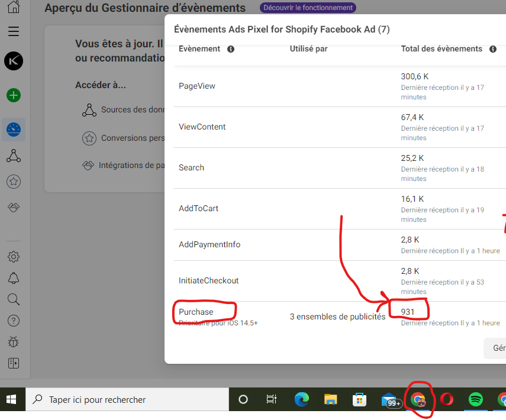Focus the Windows taskbar search box

click(x=127, y=400)
